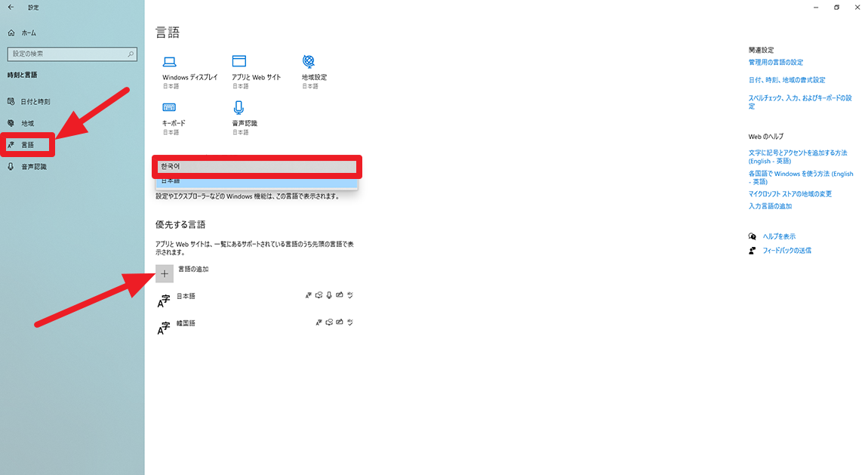The height and width of the screenshot is (475, 868).
Task: Click the A字 icon beside 韓国語
Action: coord(163,328)
